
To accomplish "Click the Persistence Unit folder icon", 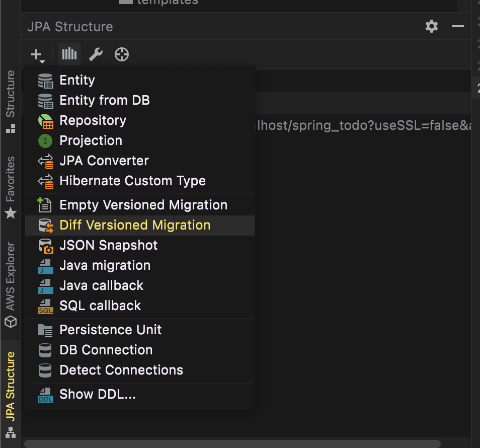I will pos(45,330).
